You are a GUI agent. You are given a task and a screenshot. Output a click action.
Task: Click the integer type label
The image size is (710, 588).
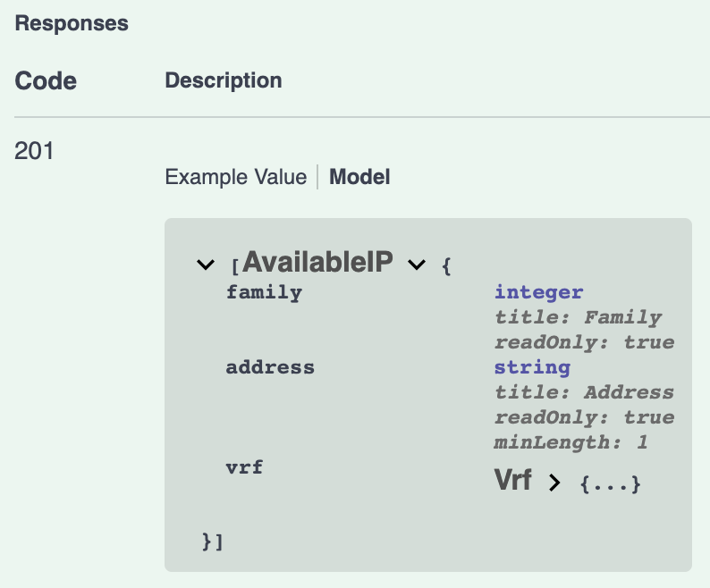pos(539,292)
